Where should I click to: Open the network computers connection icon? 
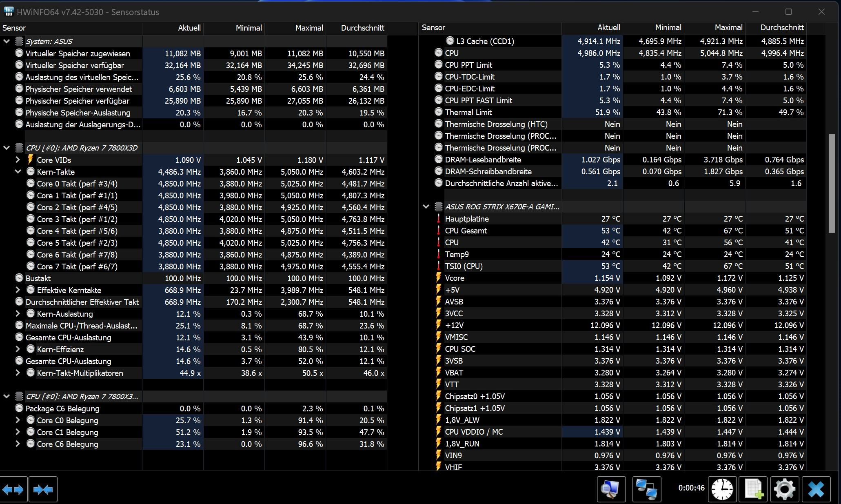point(646,489)
